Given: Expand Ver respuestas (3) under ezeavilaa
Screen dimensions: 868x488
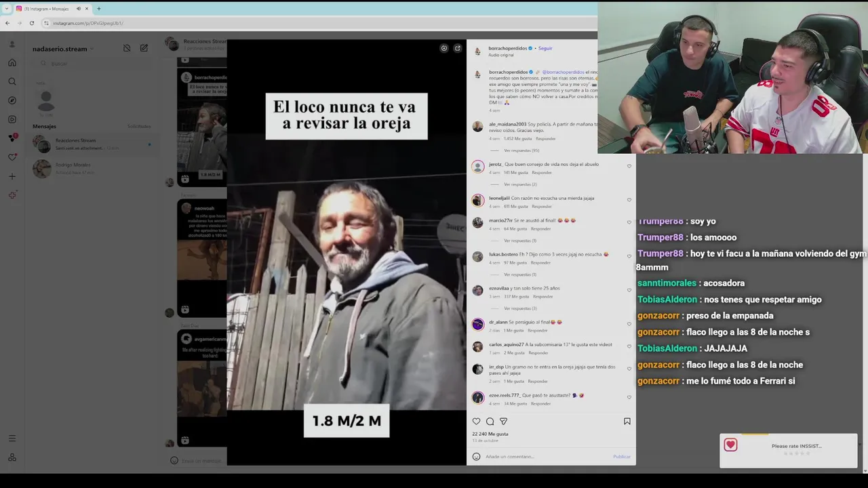Looking at the screenshot, I should tap(520, 308).
